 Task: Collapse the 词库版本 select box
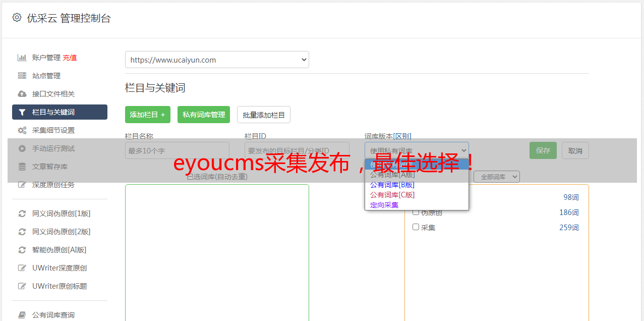pos(417,150)
